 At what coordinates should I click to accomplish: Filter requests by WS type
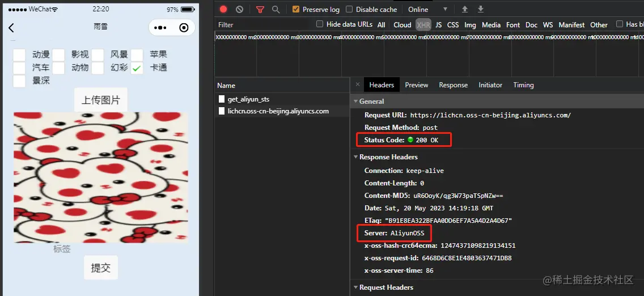(548, 24)
